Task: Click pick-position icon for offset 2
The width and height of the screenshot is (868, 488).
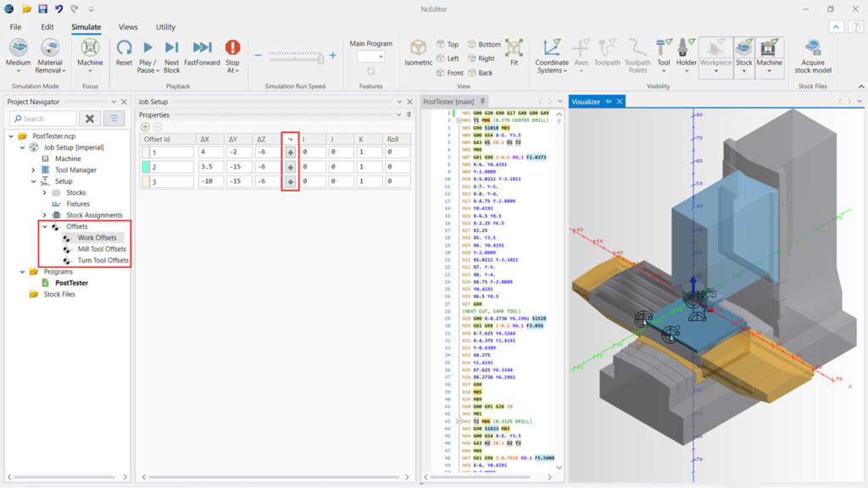Action: coord(290,167)
